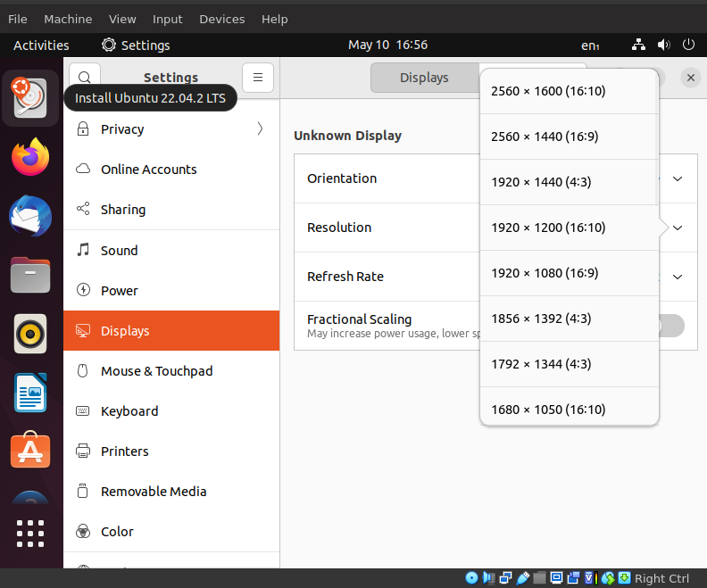Screen dimensions: 707x588
Task: Open the VirtualBox Machine menu
Action: tap(68, 19)
